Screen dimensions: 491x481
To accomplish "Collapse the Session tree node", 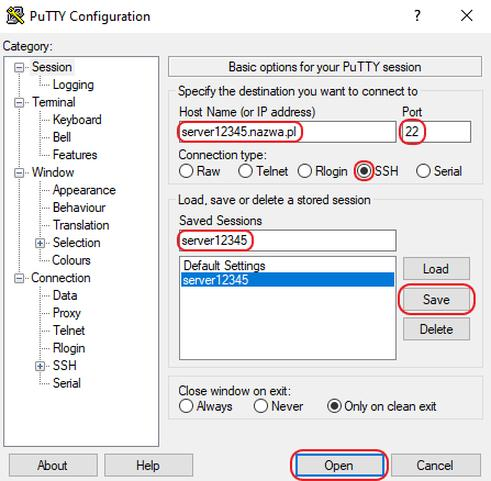I will click(x=19, y=68).
